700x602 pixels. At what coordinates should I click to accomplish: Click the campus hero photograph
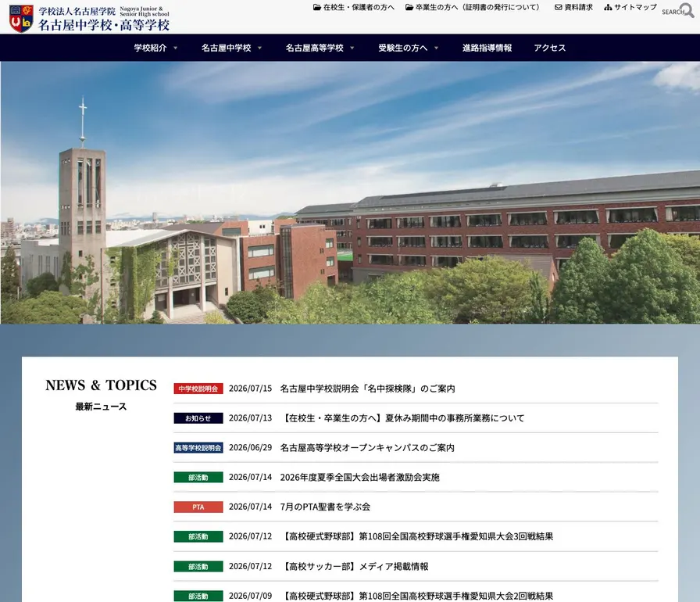[350, 192]
